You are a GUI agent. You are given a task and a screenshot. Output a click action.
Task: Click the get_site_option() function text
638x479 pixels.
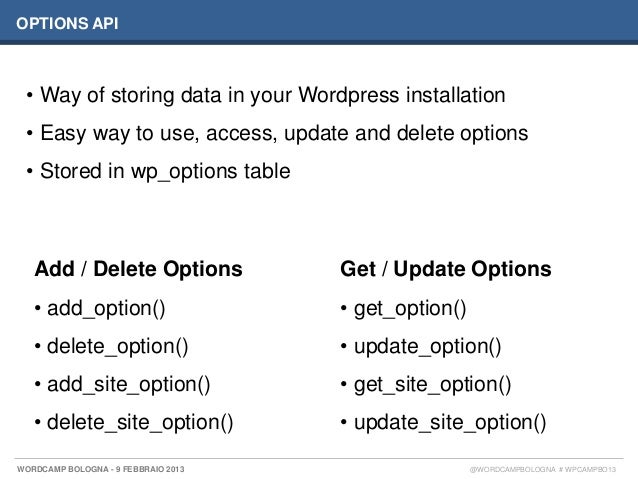(x=432, y=385)
